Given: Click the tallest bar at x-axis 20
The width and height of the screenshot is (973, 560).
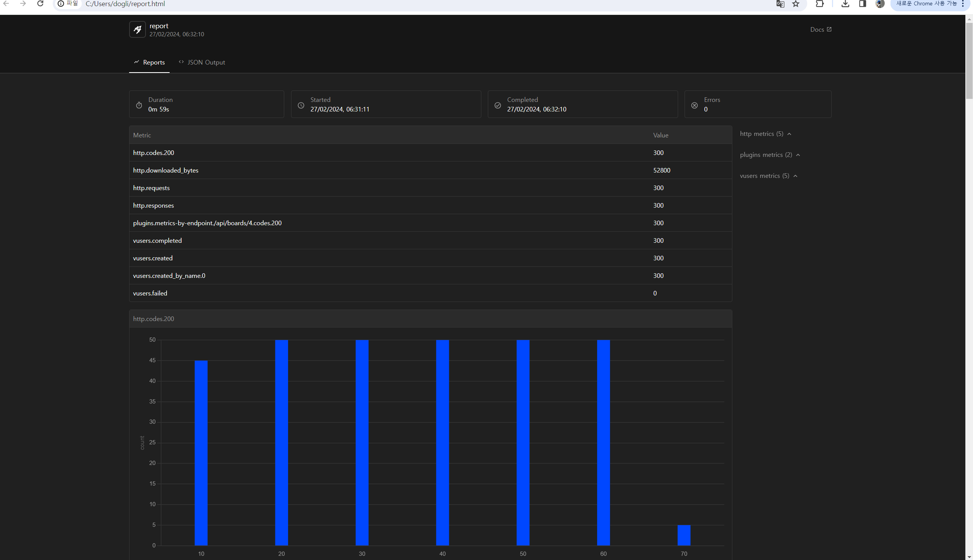Looking at the screenshot, I should [x=281, y=442].
